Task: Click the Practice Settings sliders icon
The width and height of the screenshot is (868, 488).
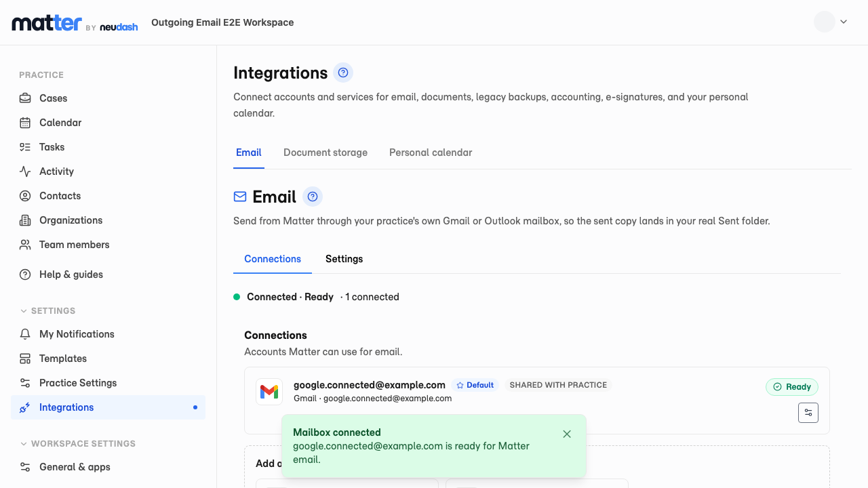Action: [x=25, y=383]
